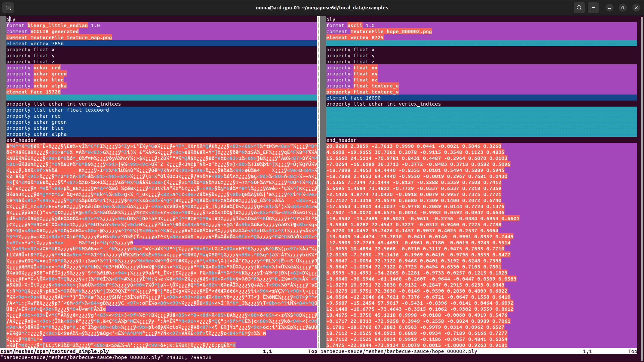Click 'element vertex 7856' line in left pane

(35, 44)
